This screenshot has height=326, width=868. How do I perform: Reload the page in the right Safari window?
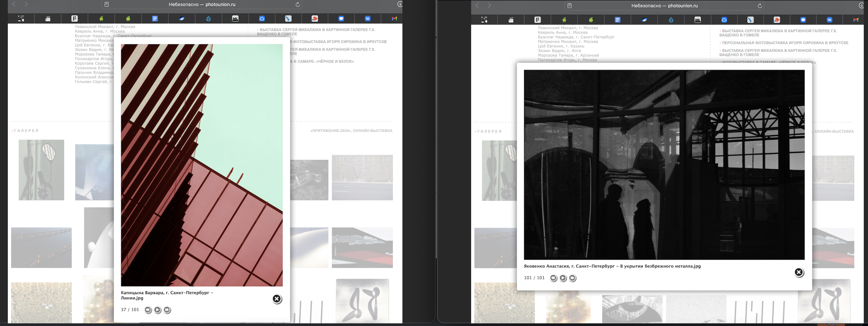tap(760, 6)
